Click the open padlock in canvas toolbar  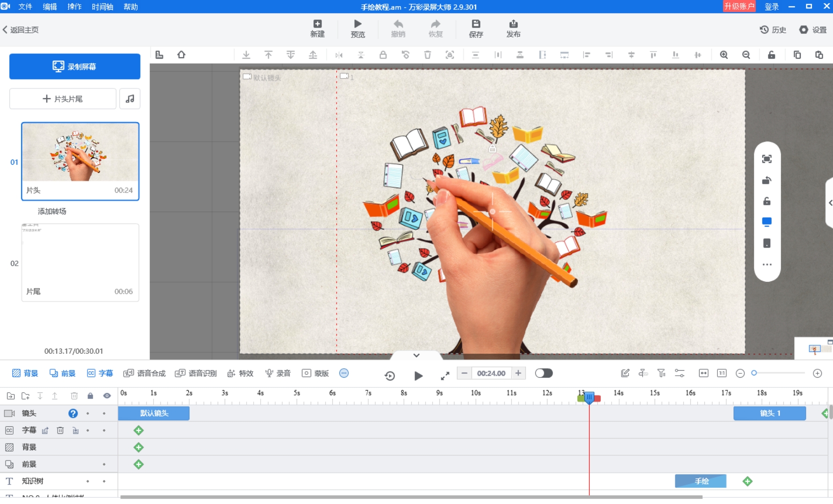tap(771, 55)
